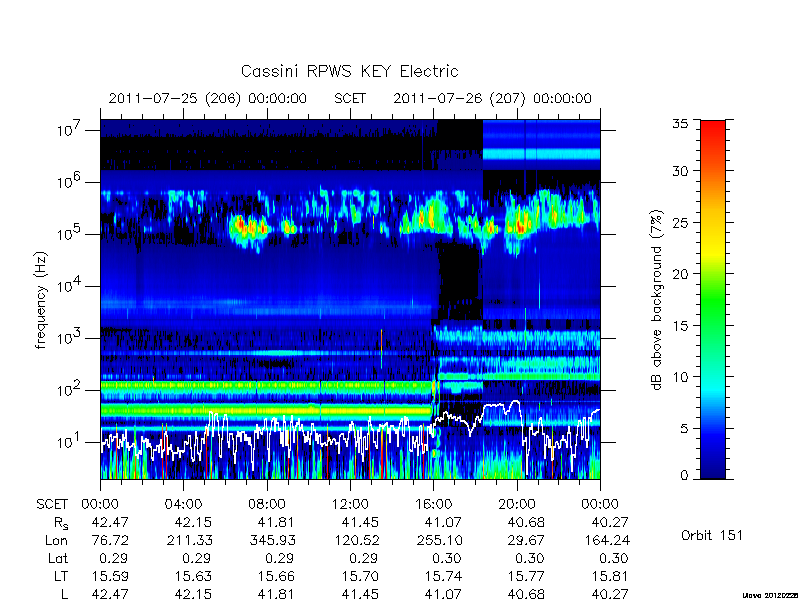Screen dimensions: 800x600
Task: Click the colorbar value 10
Action: coord(680,377)
